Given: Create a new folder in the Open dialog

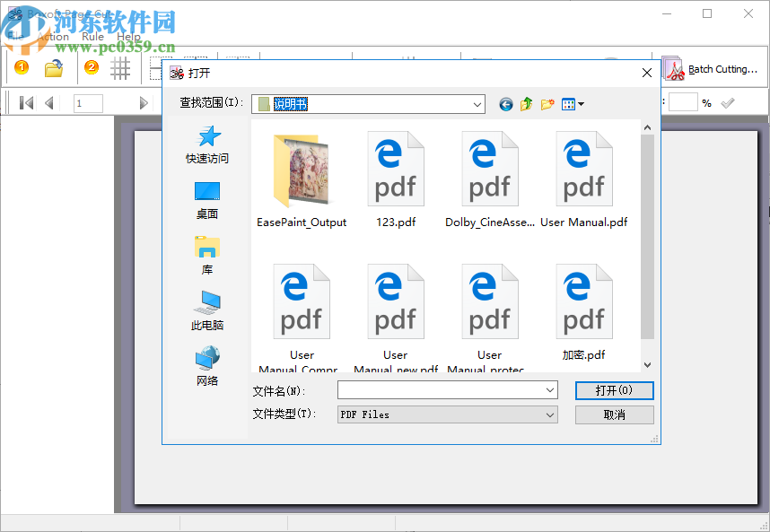Looking at the screenshot, I should click(x=547, y=104).
